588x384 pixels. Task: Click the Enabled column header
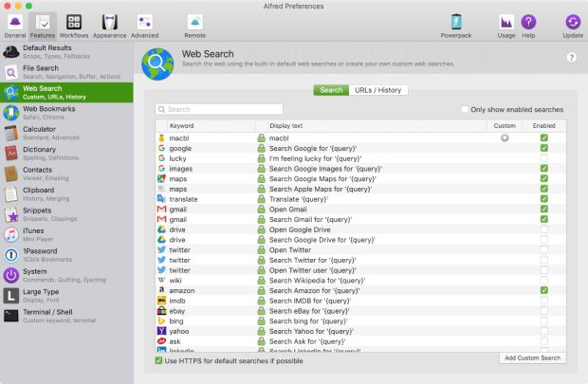(544, 125)
